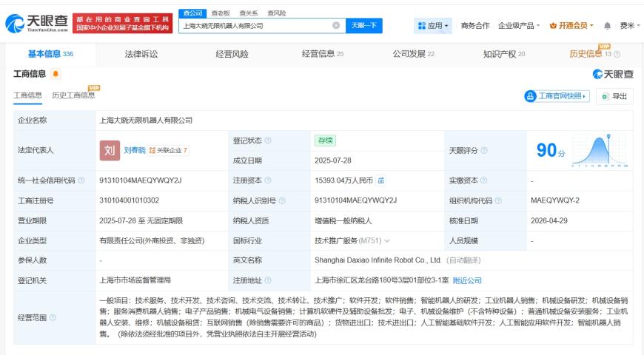Click the orange alert bell beside 工商信息
The width and height of the screenshot is (644, 355).
(56, 74)
